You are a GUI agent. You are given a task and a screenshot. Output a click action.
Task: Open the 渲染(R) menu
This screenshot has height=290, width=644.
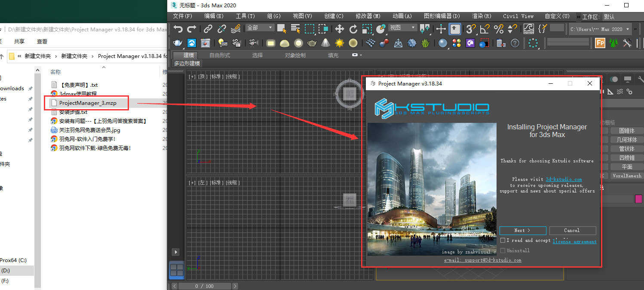coord(481,16)
